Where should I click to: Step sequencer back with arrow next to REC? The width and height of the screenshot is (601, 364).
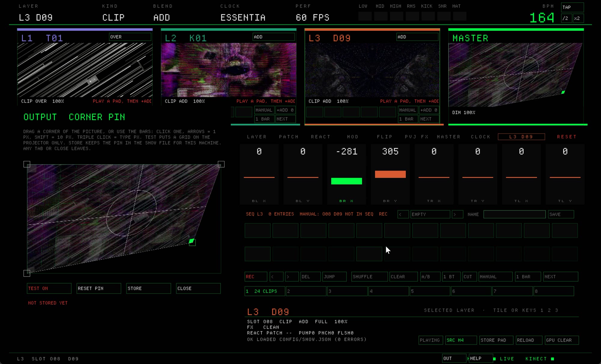[276, 277]
